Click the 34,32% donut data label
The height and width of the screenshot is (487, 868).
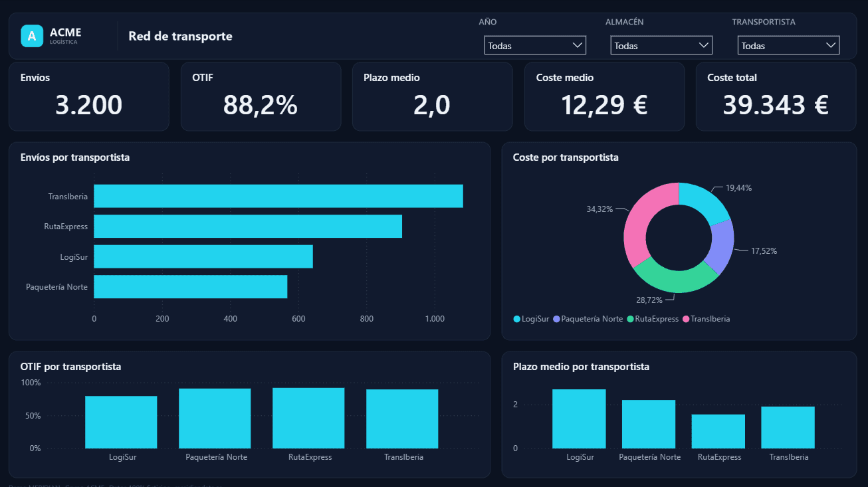(x=599, y=209)
